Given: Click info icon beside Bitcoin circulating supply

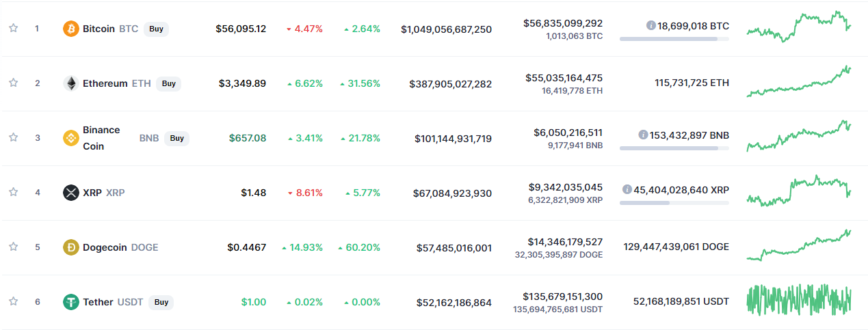Looking at the screenshot, I should [x=651, y=25].
